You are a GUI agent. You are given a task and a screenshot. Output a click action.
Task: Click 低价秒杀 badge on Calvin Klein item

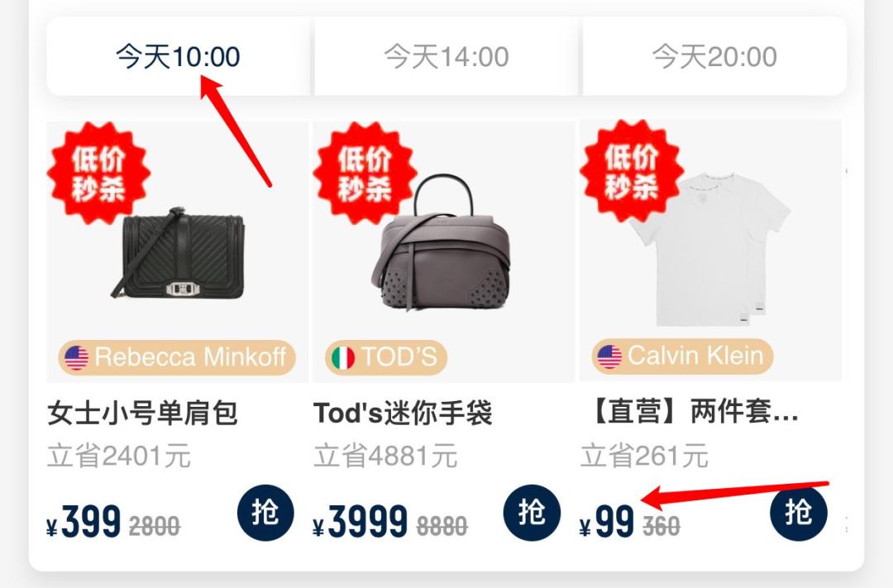[631, 171]
